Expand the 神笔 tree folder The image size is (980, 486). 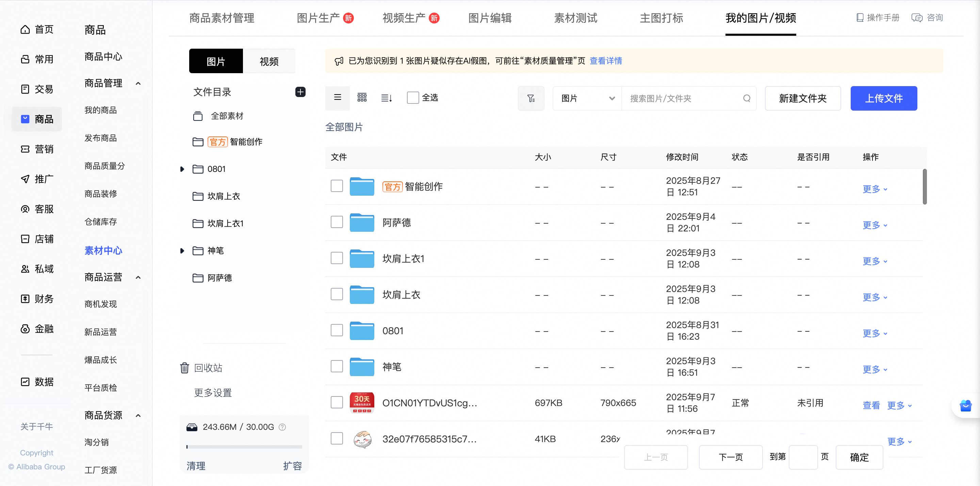point(182,251)
